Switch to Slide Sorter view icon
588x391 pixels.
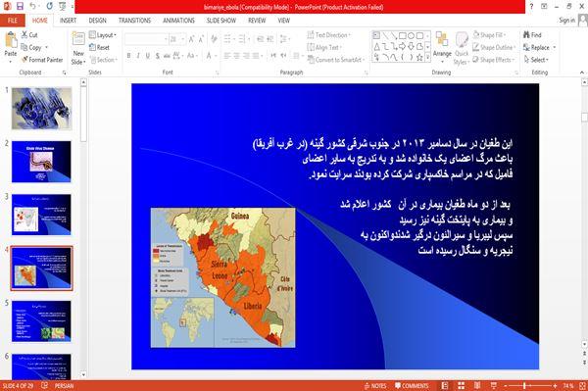pos(461,386)
